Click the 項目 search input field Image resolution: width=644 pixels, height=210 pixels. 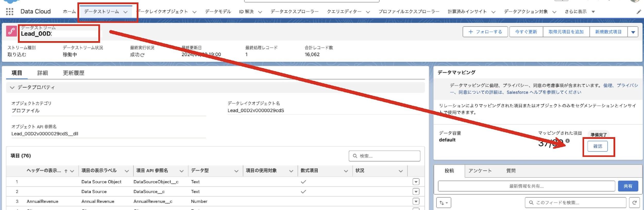tap(384, 156)
